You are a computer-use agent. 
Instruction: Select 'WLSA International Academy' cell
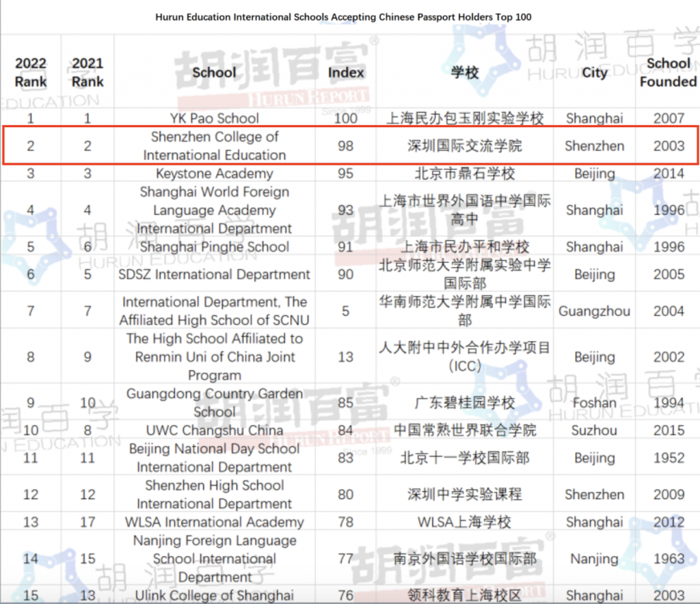[214, 522]
